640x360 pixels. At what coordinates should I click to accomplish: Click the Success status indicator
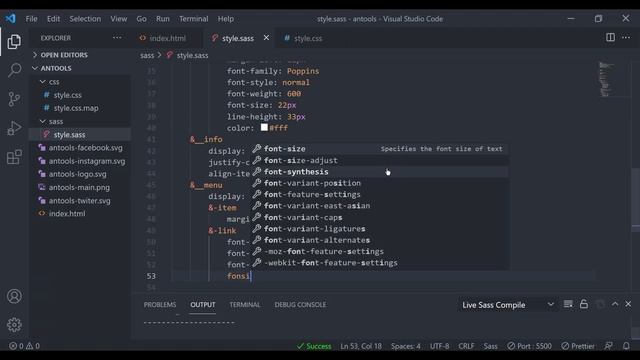click(x=314, y=346)
